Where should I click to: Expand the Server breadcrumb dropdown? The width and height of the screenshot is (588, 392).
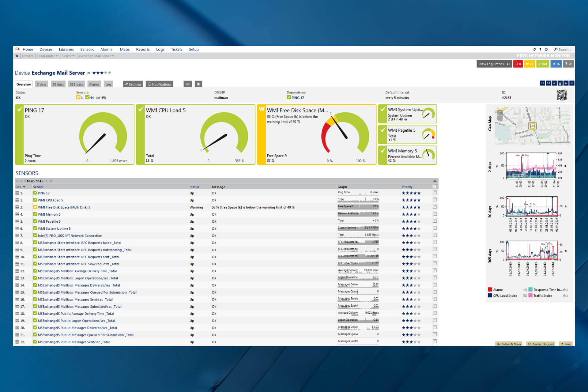[68, 56]
